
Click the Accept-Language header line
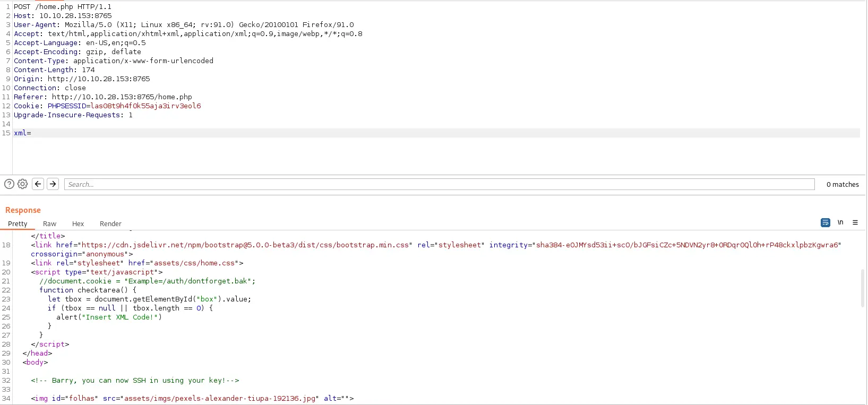click(80, 43)
